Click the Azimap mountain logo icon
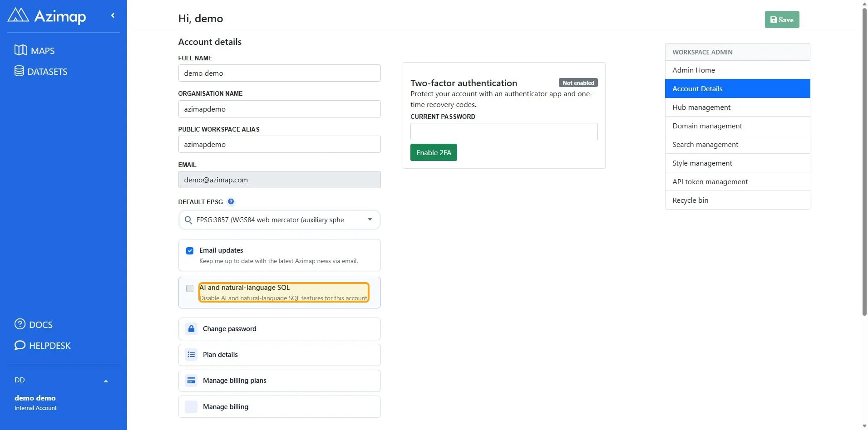This screenshot has width=868, height=430. point(18,15)
